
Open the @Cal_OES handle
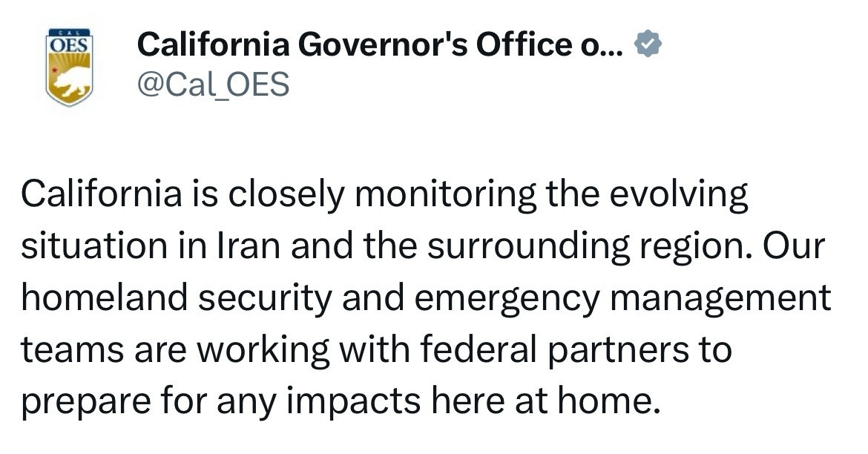point(213,86)
